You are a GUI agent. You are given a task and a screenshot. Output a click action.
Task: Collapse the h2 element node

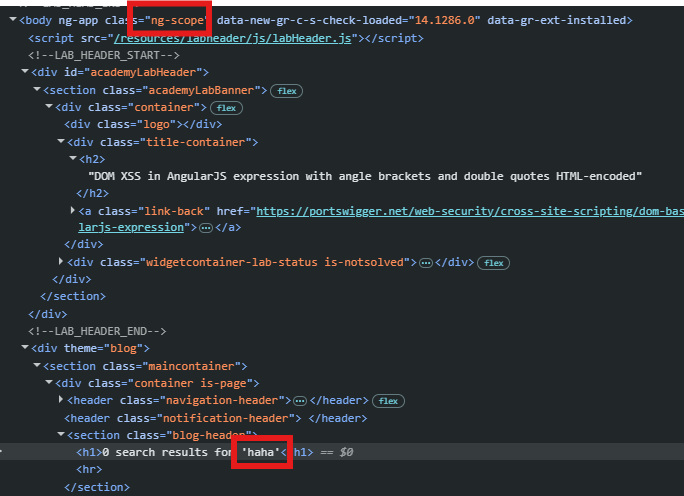(73, 158)
